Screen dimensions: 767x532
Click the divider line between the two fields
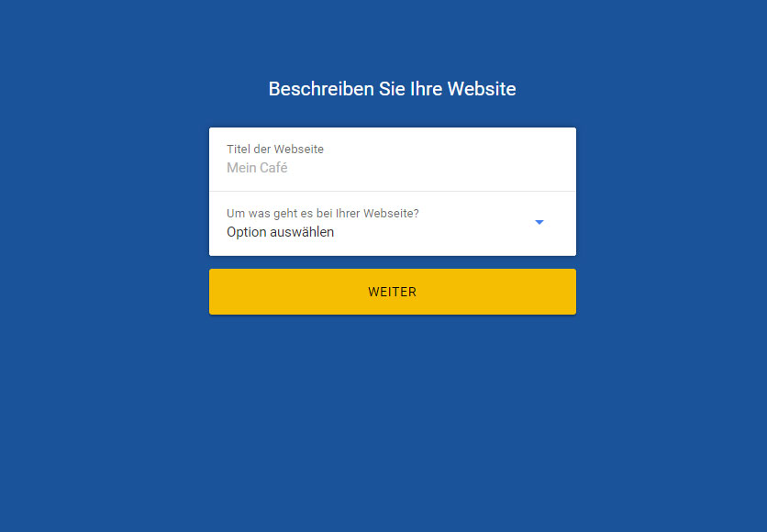393,191
